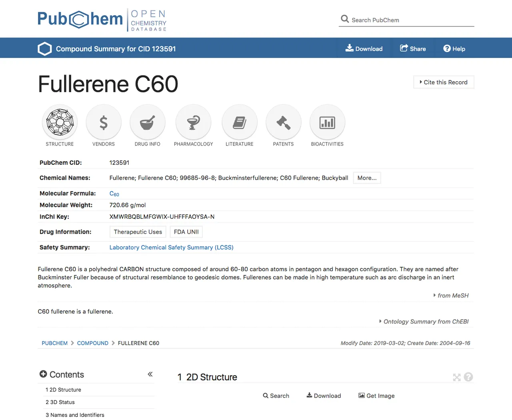This screenshot has height=420, width=512.
Task: Click the 2D Structure Download tool
Action: point(324,396)
